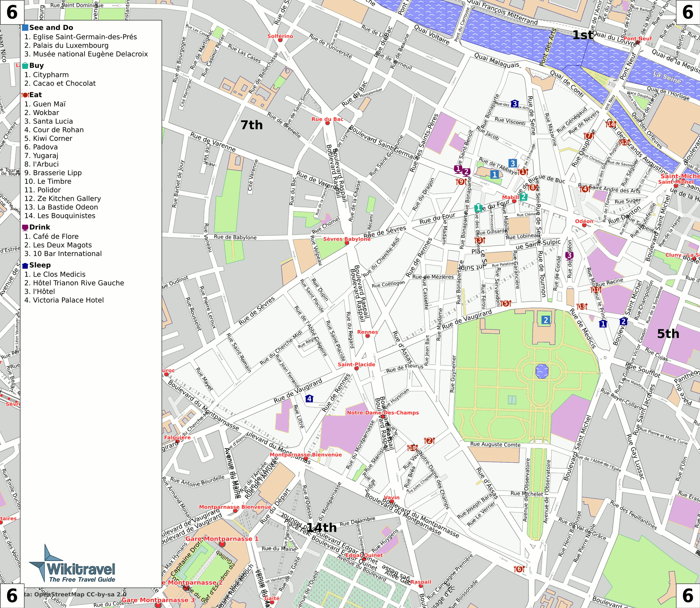Image resolution: width=700 pixels, height=608 pixels.
Task: Select purple Drink marker 1 on Boulevard Saint-Germain
Action: 458,169
